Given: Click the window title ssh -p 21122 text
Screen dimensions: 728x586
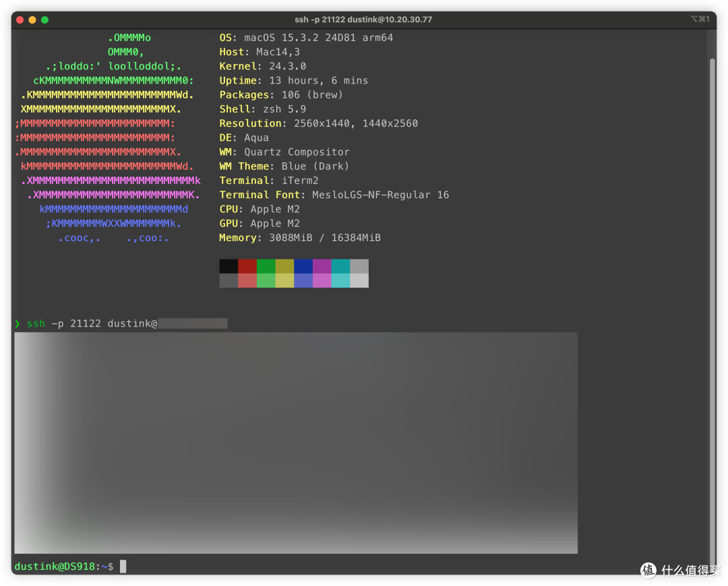Looking at the screenshot, I should coord(363,20).
